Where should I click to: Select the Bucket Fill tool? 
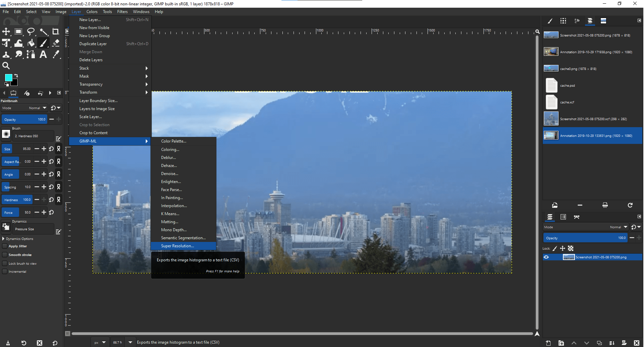click(x=31, y=43)
